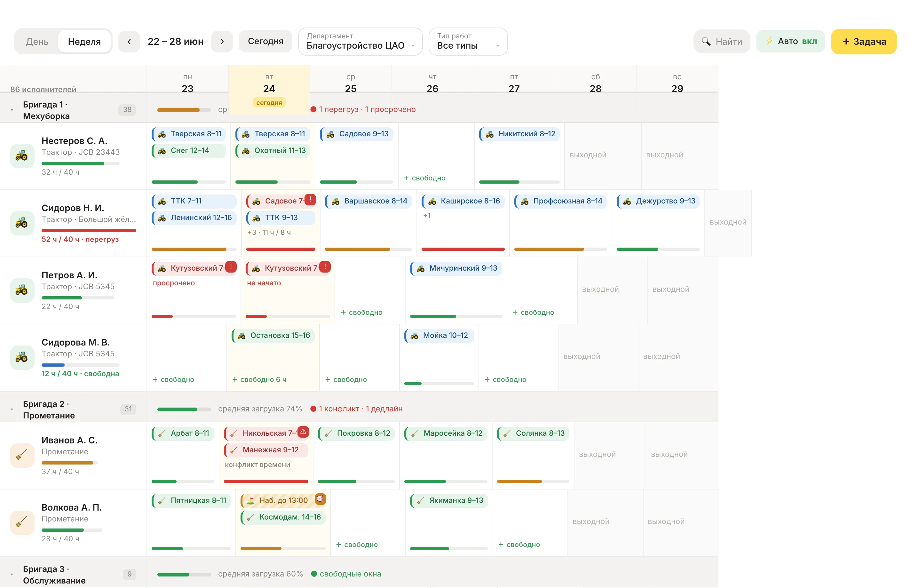Click Волкова А. П. broom avatar icon
The width and height of the screenshot is (911, 588).
[22, 522]
